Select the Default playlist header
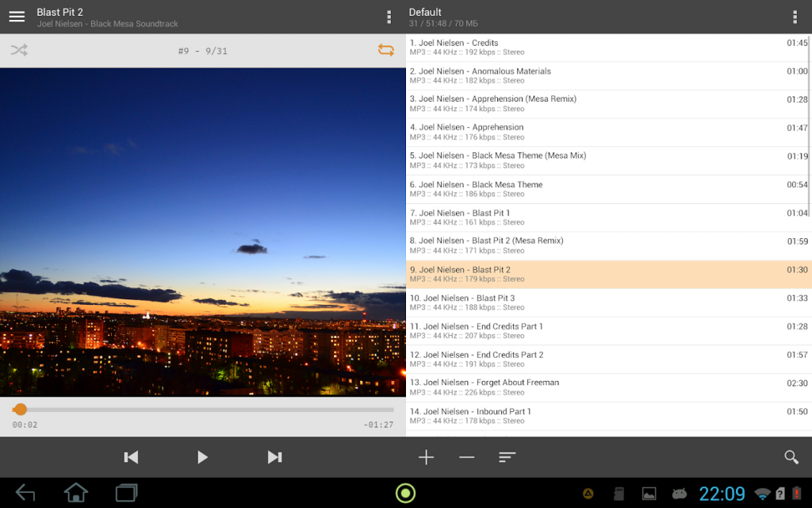The image size is (812, 508). click(x=476, y=16)
